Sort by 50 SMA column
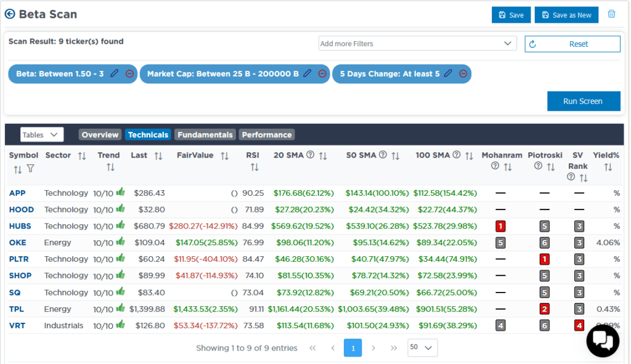Image resolution: width=631 pixels, height=364 pixels. point(395,156)
